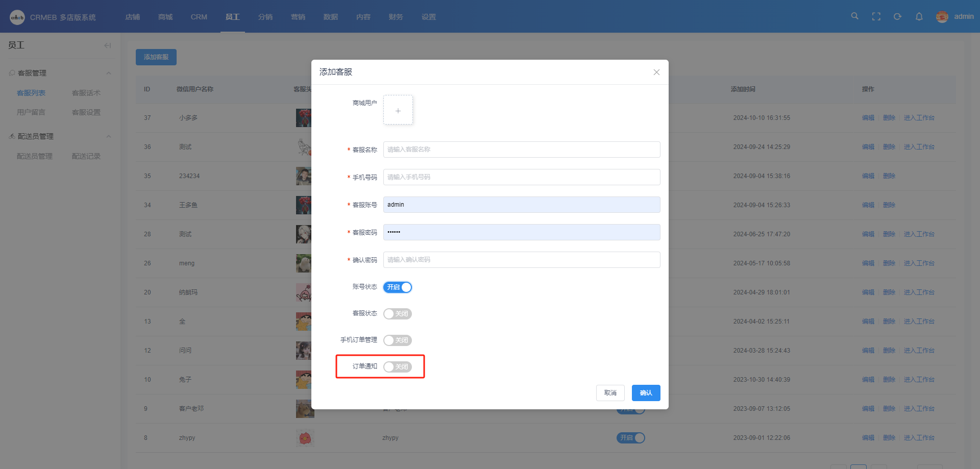Click the plus icon to add 商城用户
This screenshot has width=980, height=469.
pos(398,110)
